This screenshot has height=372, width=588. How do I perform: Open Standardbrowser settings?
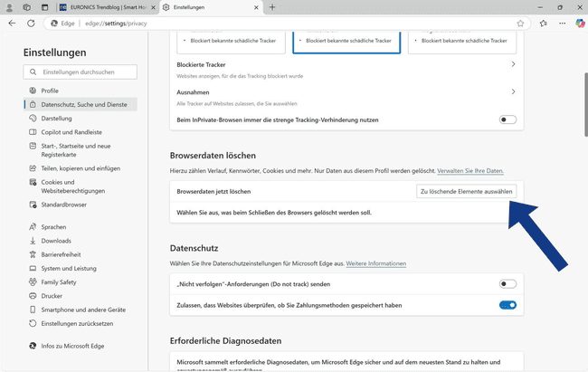[81, 205]
